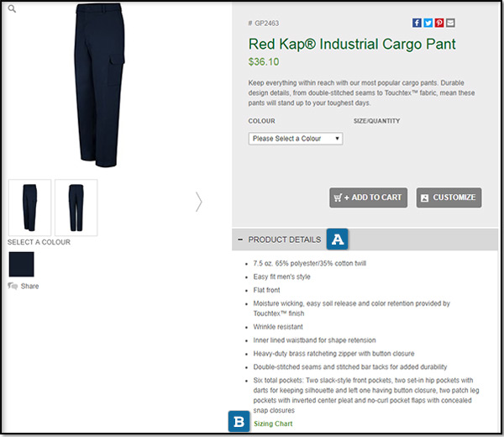This screenshot has width=504, height=437.
Task: Open the Please Select a Colour dropdown
Action: pos(296,139)
